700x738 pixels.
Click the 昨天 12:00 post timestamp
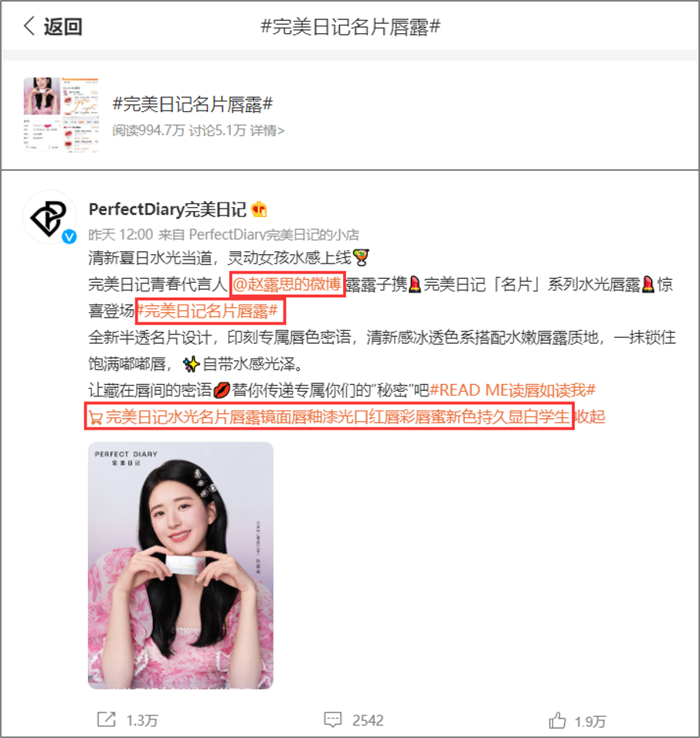click(x=121, y=234)
